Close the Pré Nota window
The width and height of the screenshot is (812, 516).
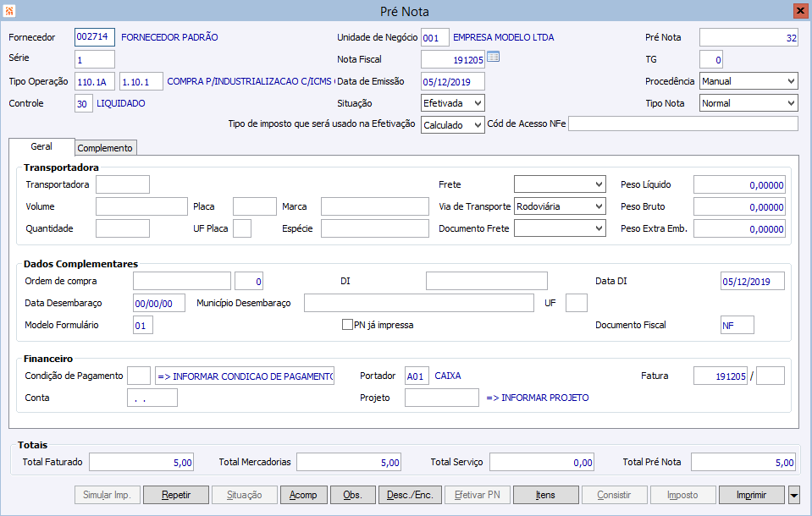[x=799, y=11]
